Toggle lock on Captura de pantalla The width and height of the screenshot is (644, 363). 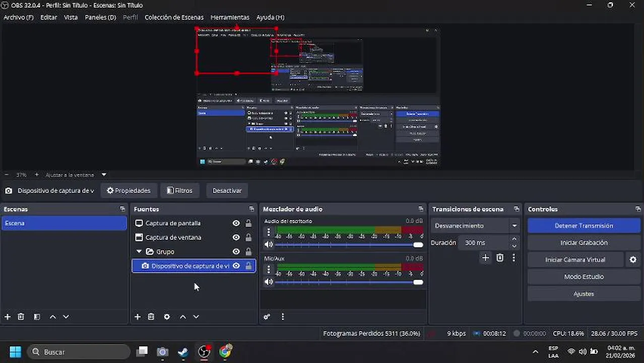(248, 223)
